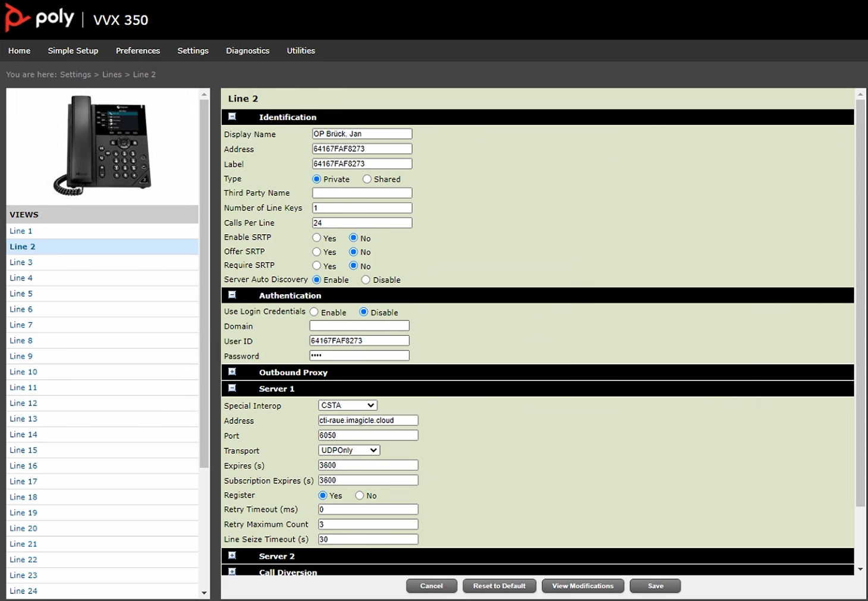This screenshot has width=868, height=601.
Task: Select Shared line type
Action: click(367, 179)
